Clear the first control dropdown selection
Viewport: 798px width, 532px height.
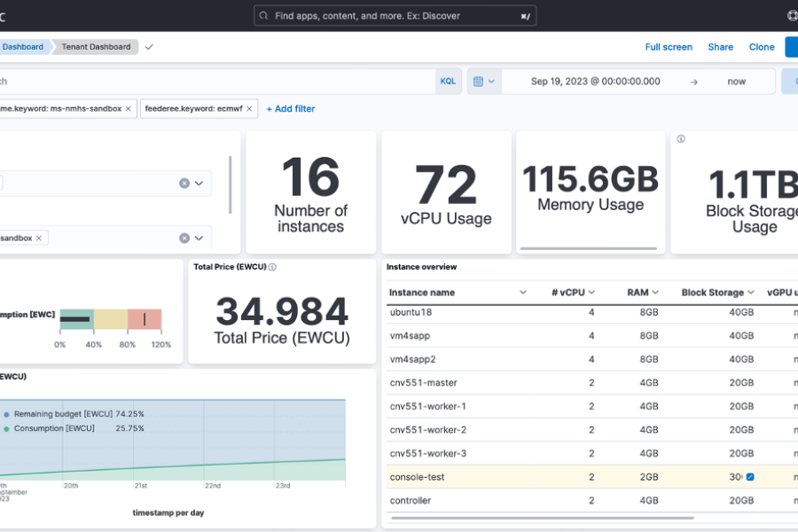click(x=184, y=184)
